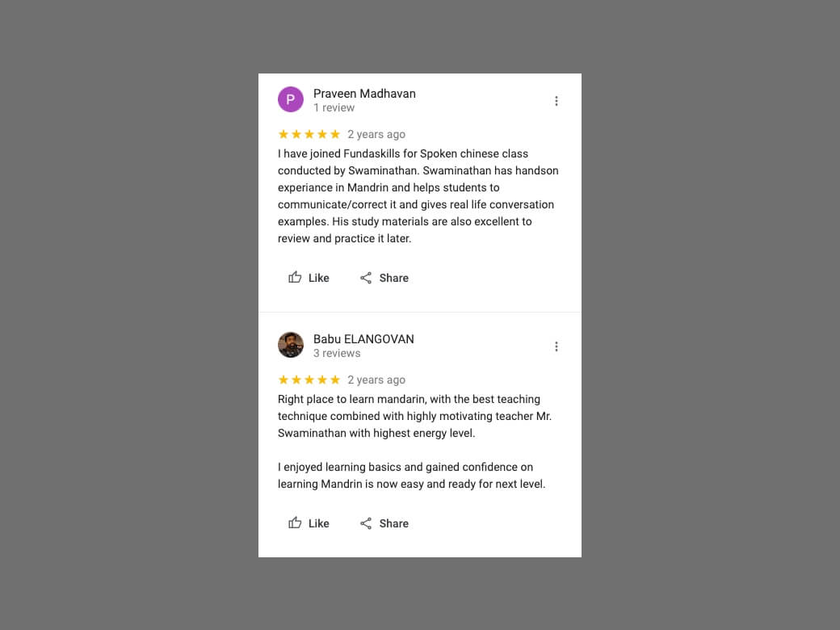Open Praveen Madhavan's reviewer profile name
The width and height of the screenshot is (840, 630).
click(x=364, y=94)
